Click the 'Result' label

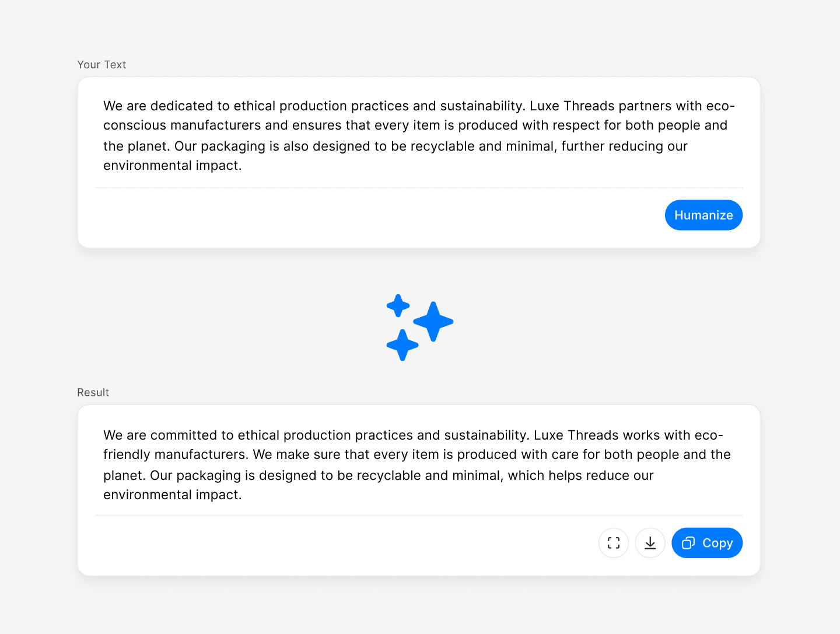[93, 392]
